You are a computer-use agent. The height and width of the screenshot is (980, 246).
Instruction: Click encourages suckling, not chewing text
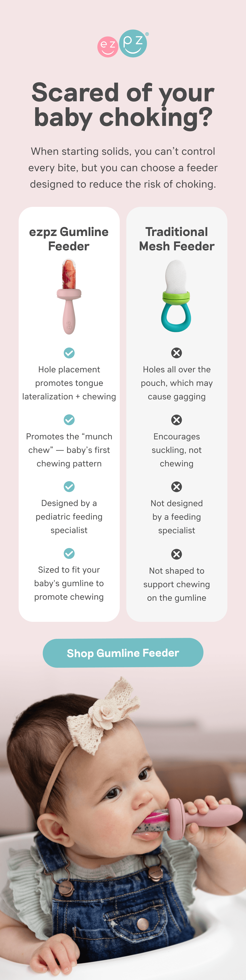[x=177, y=450]
